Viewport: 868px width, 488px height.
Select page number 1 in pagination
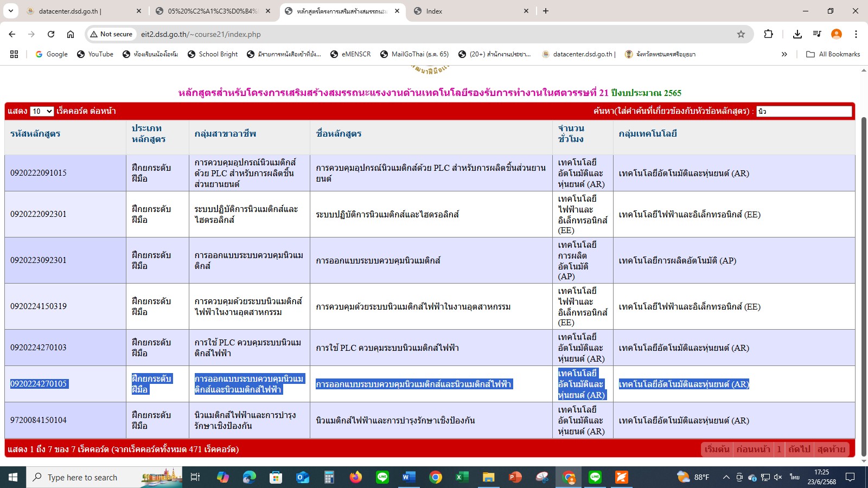779,449
